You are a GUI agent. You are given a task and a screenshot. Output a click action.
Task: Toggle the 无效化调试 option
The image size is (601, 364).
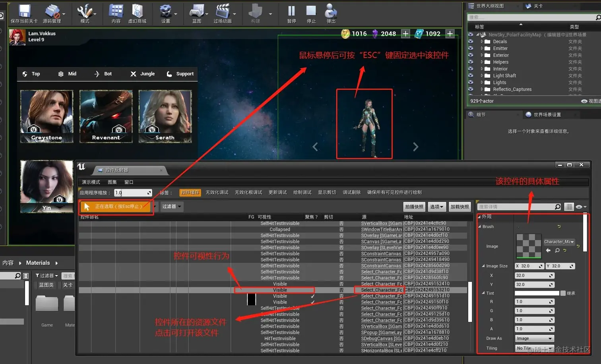[x=217, y=193]
